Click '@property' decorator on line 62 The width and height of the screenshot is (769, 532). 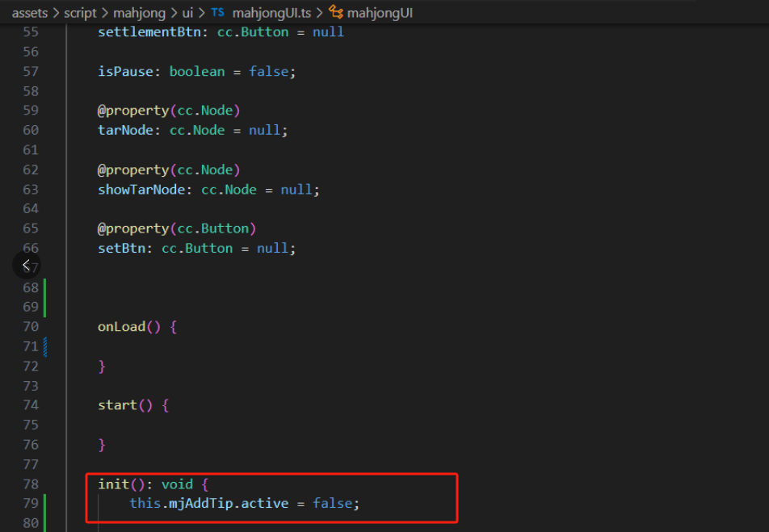pyautogui.click(x=133, y=170)
